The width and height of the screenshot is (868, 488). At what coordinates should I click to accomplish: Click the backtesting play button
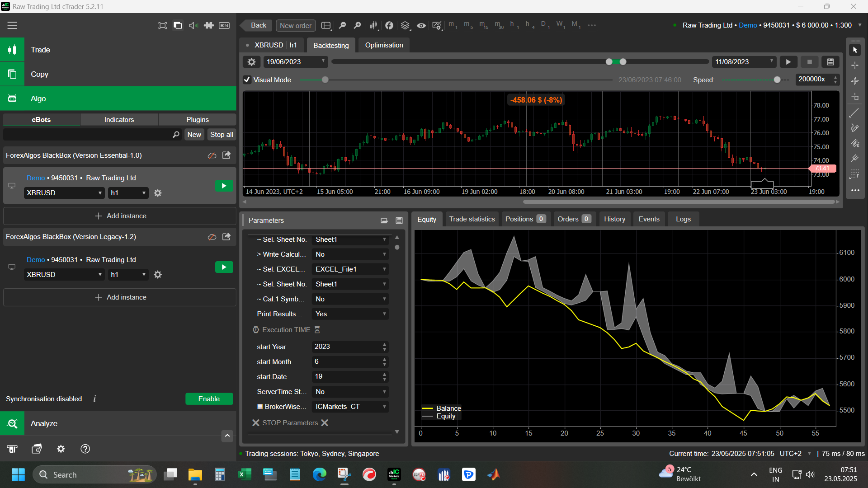[x=788, y=62]
